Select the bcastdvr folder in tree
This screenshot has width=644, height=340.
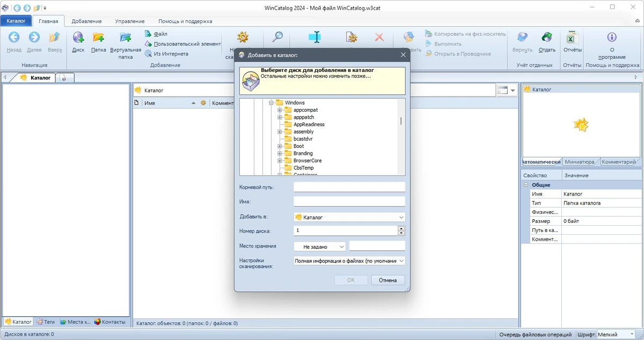[303, 139]
